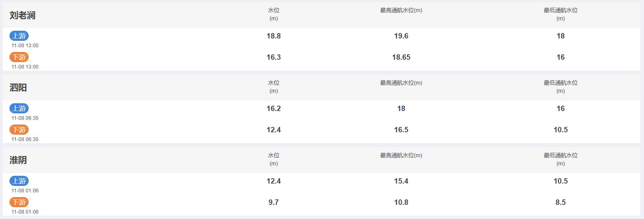
Task: Click the 刘老涧 upstream 上游 badge
Action: [19, 36]
